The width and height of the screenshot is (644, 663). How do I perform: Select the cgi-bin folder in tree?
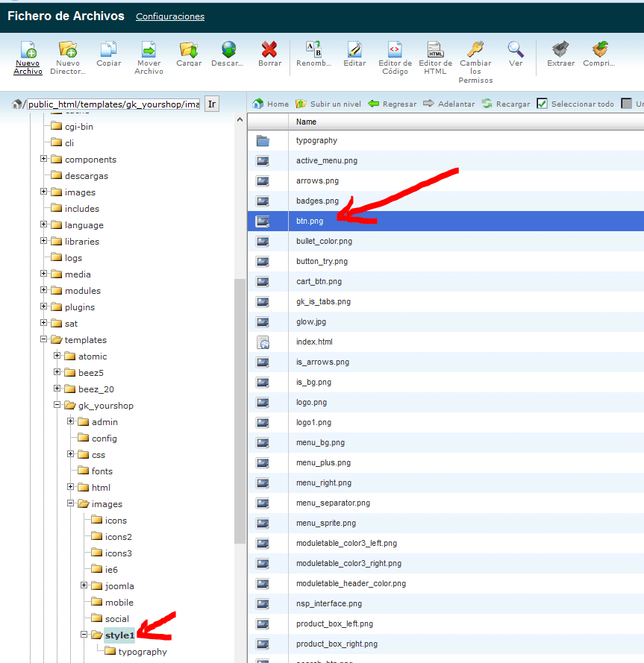pos(78,127)
